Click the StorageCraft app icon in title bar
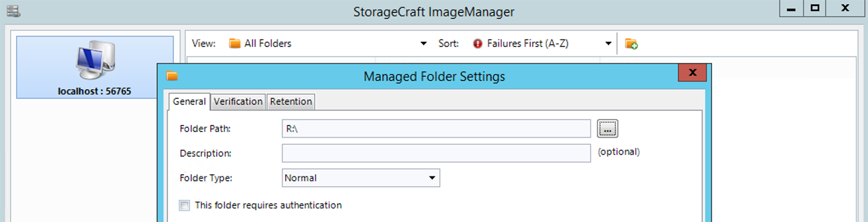868x222 pixels. point(14,11)
